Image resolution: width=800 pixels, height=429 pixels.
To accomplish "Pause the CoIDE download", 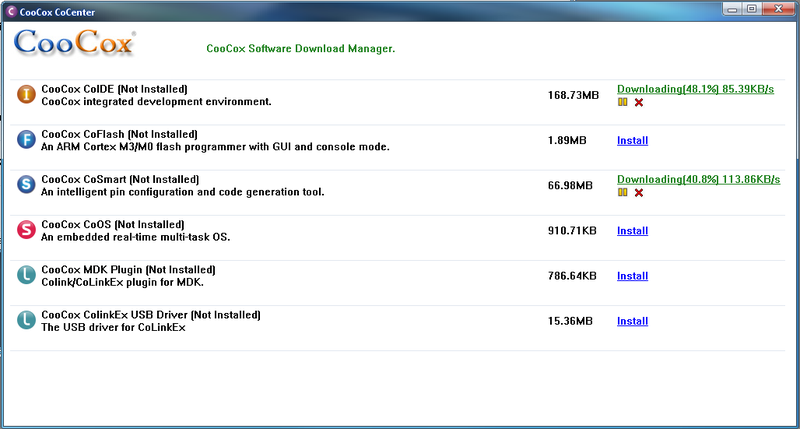I will 622,102.
